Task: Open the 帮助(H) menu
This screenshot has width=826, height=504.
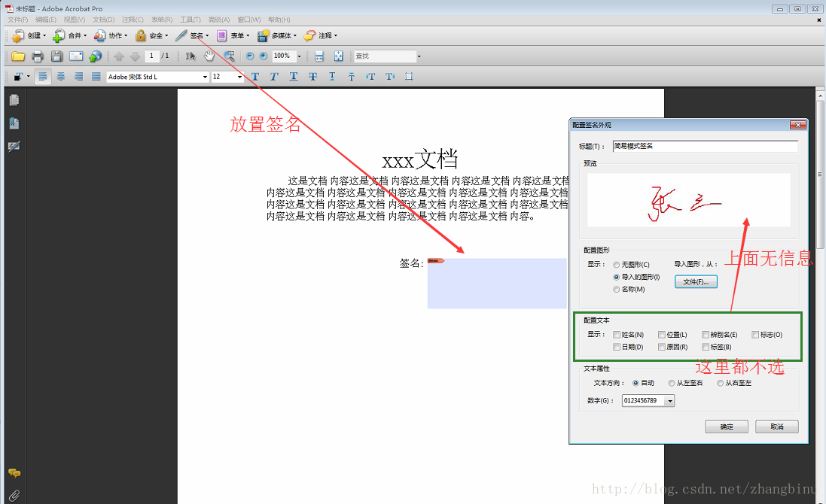Action: 279,20
